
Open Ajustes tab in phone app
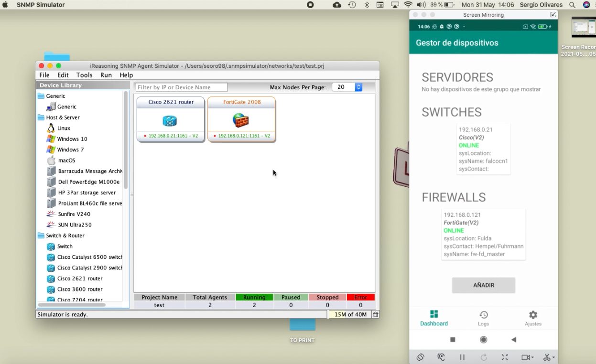pos(533,318)
